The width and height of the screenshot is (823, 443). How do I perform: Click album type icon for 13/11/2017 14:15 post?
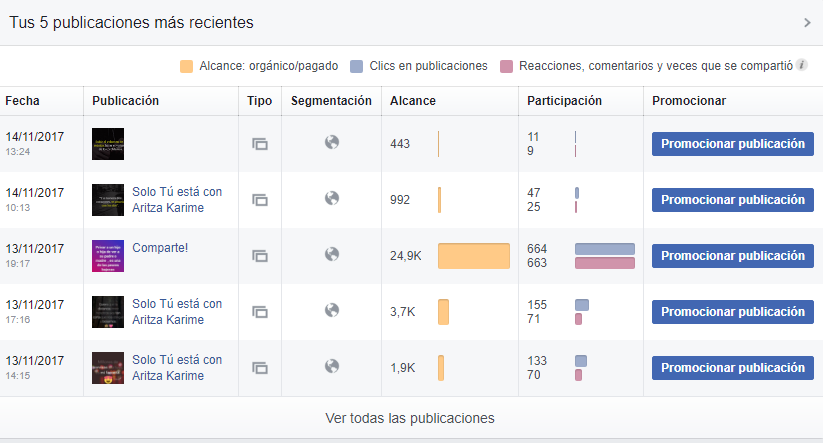click(260, 368)
